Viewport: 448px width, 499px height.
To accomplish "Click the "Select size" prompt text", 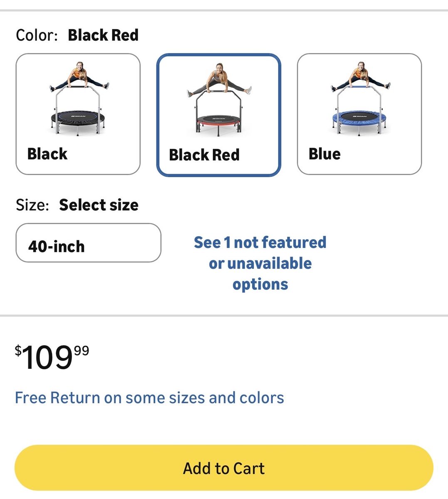I will [99, 205].
